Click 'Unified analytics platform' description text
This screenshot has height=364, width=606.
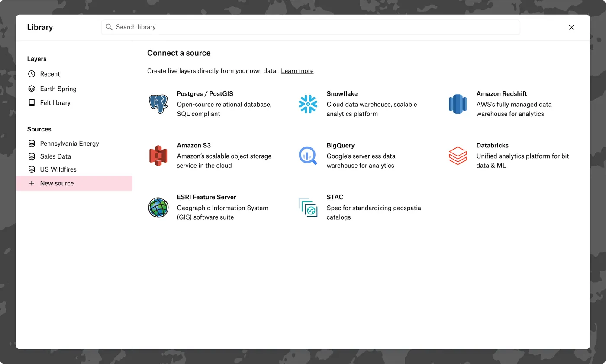click(x=522, y=160)
